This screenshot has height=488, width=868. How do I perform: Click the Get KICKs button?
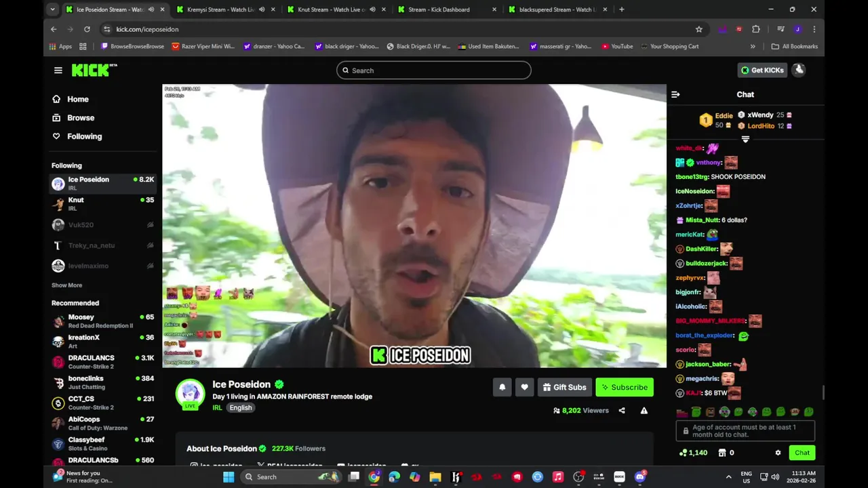762,70
